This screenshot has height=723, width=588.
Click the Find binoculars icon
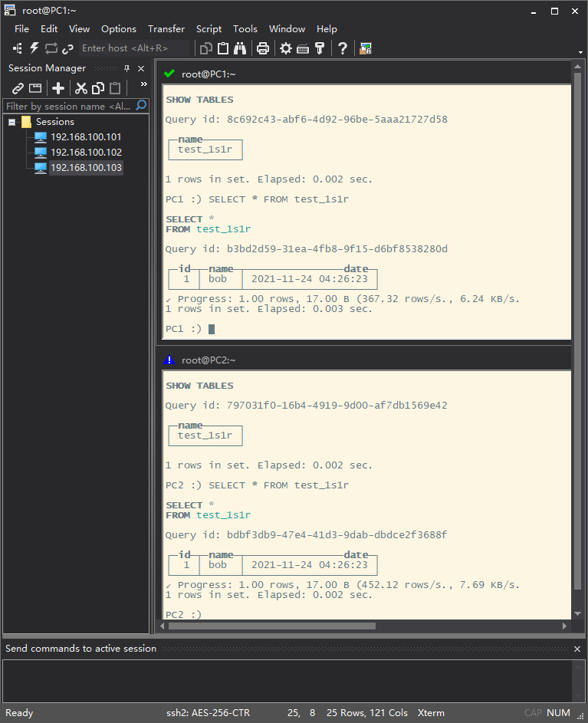pos(240,48)
